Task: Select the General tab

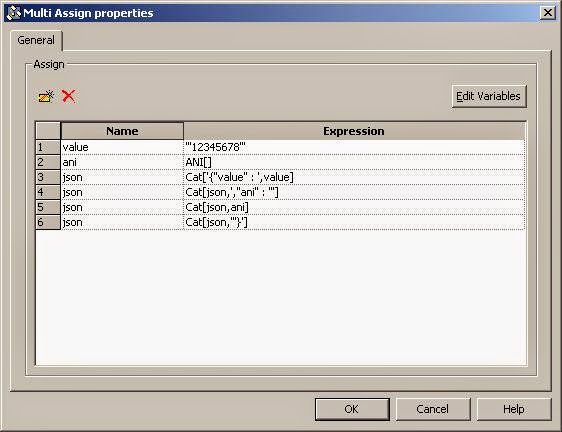Action: [36, 40]
